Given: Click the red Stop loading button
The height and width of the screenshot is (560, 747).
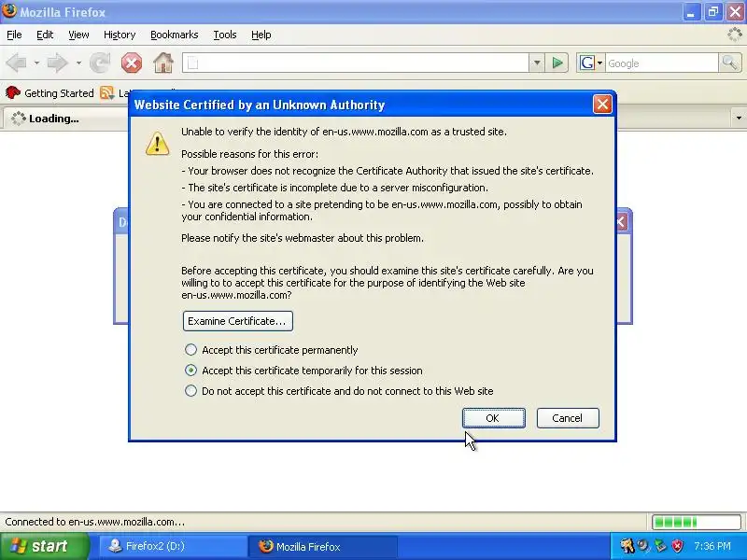Looking at the screenshot, I should pyautogui.click(x=132, y=63).
